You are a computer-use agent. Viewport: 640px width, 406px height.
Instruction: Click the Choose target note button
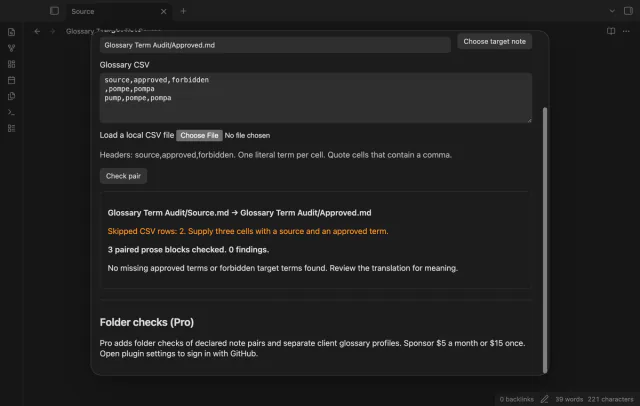click(x=494, y=41)
